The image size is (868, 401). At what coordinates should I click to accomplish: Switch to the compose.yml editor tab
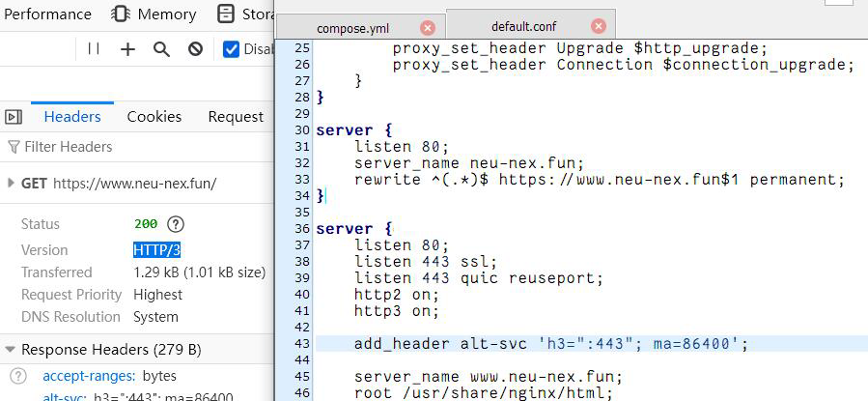(x=352, y=28)
